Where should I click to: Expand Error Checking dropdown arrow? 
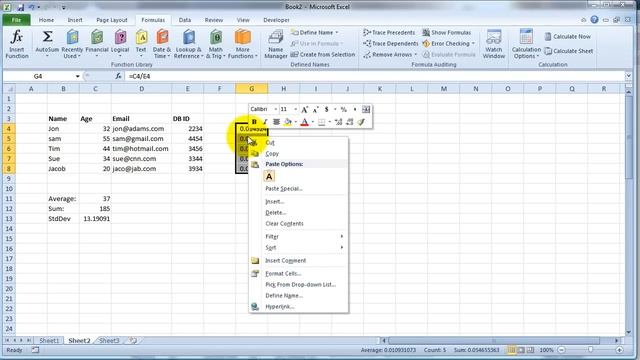click(473, 44)
